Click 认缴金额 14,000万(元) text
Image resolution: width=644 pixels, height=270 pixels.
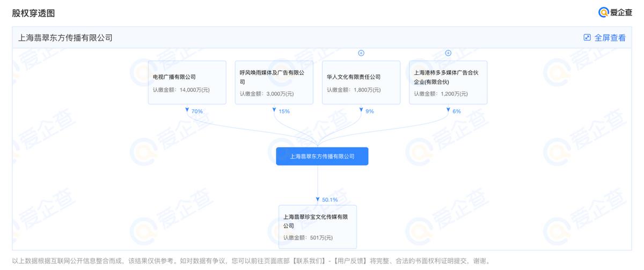click(x=181, y=89)
